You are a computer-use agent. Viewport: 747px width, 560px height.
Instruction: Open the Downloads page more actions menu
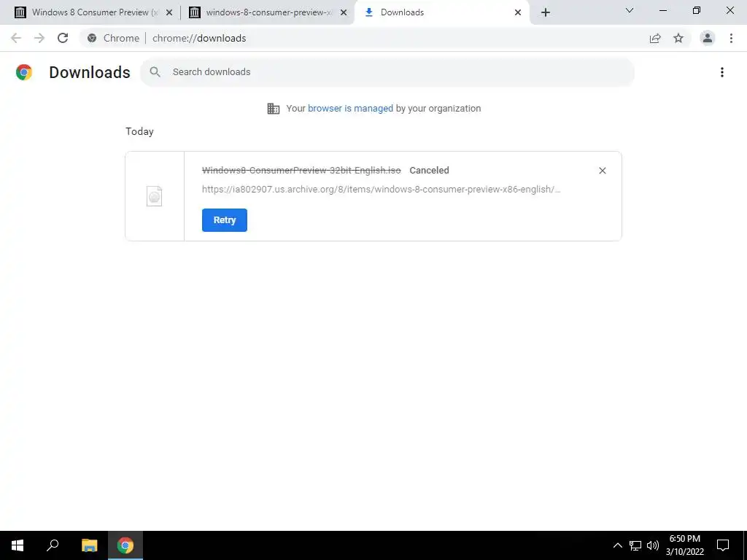coord(721,72)
